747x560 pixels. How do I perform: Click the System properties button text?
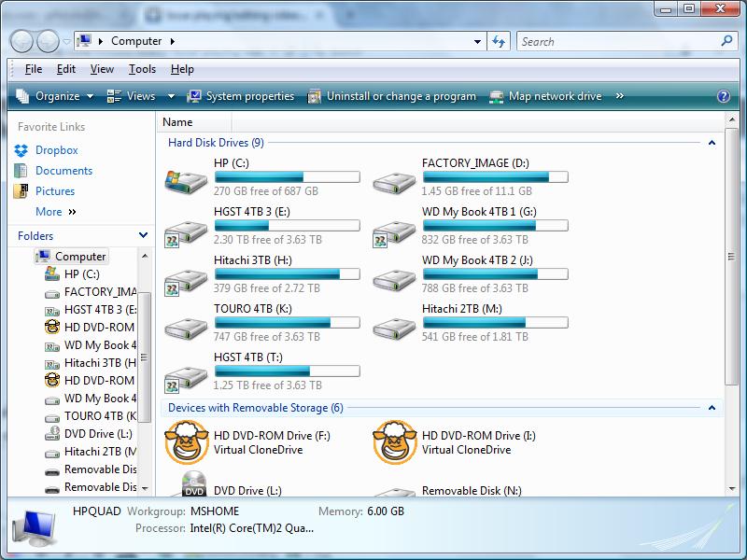tap(250, 96)
